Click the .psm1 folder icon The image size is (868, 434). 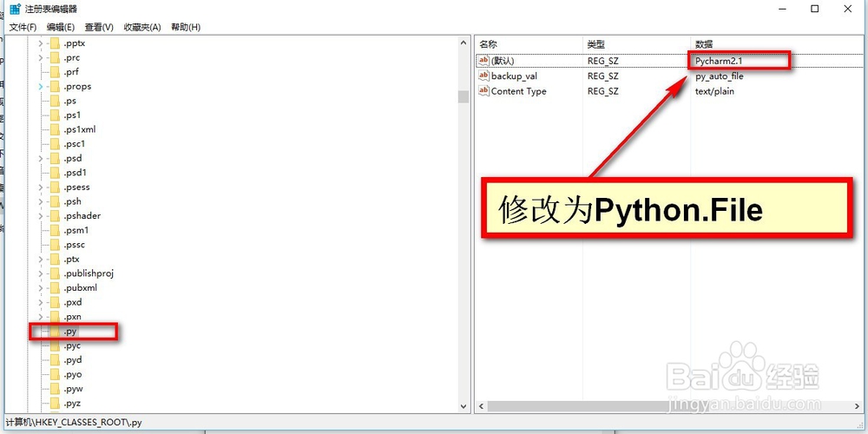[x=54, y=230]
